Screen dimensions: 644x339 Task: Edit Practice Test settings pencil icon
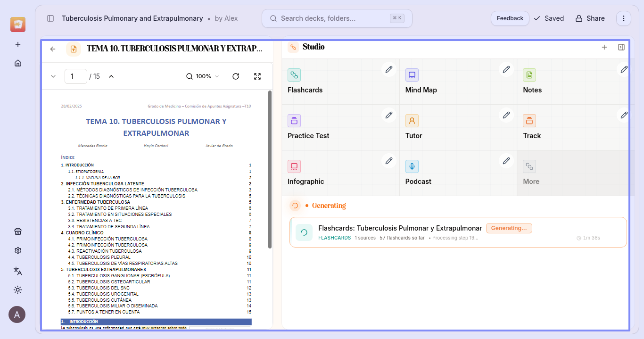[388, 115]
